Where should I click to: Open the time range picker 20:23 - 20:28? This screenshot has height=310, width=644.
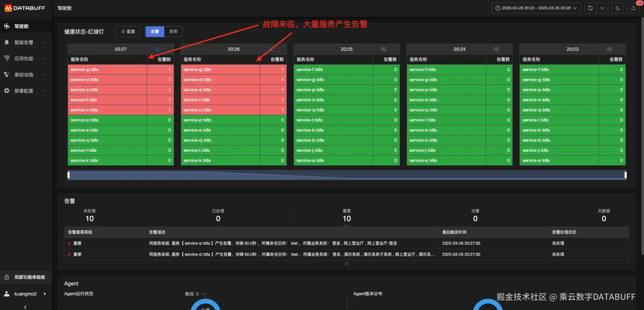[x=536, y=8]
